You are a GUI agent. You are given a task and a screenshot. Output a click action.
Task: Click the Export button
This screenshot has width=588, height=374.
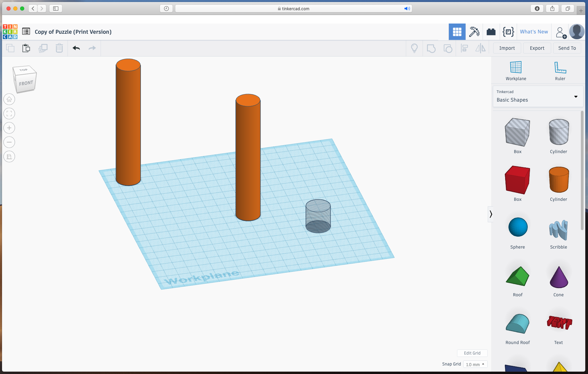537,48
